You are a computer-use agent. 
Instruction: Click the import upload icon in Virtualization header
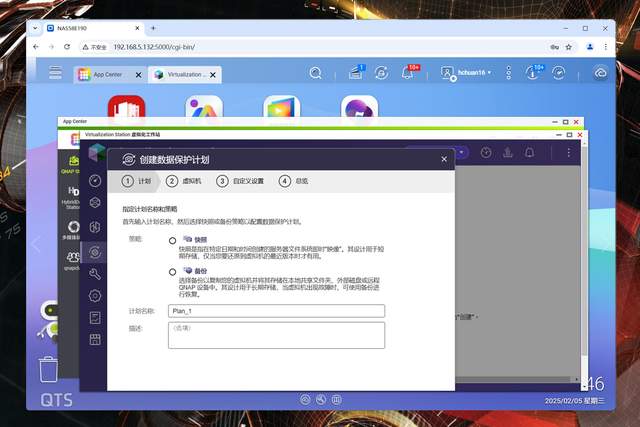[508, 153]
